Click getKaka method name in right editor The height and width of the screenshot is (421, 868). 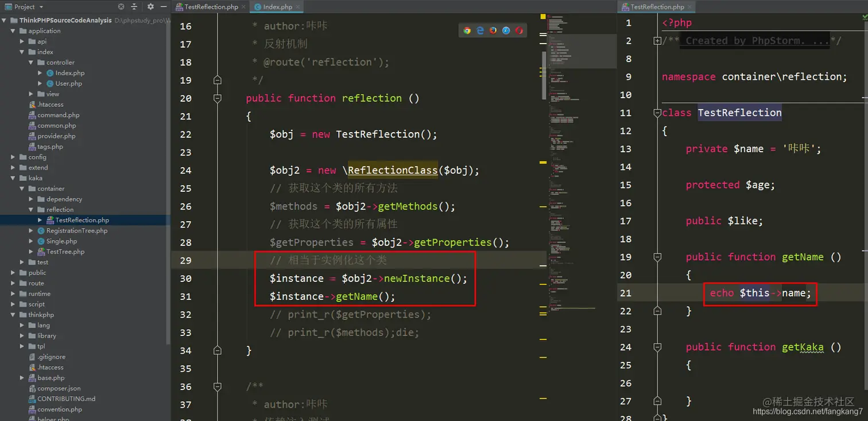803,347
